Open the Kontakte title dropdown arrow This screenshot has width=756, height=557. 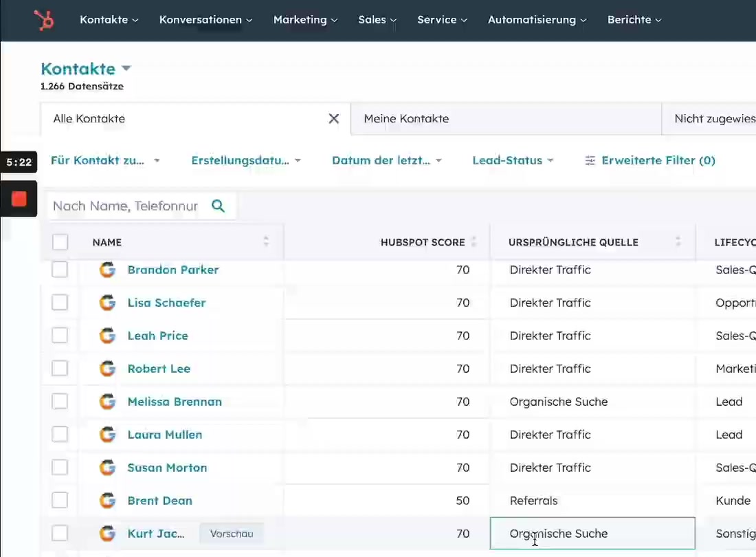(126, 68)
